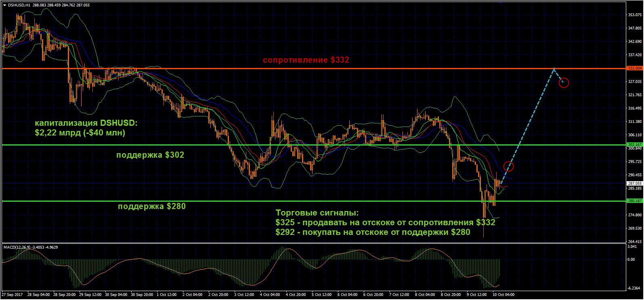
Task: Click the current price label 287.055
Action: coord(635,184)
